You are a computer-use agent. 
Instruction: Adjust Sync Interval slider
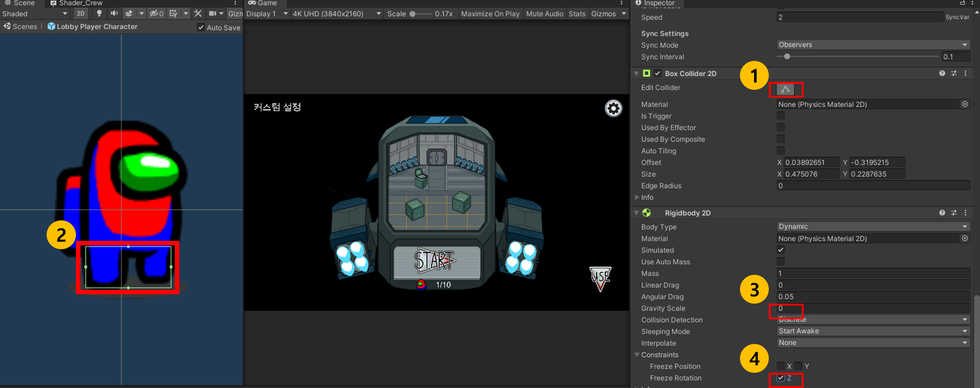[787, 56]
